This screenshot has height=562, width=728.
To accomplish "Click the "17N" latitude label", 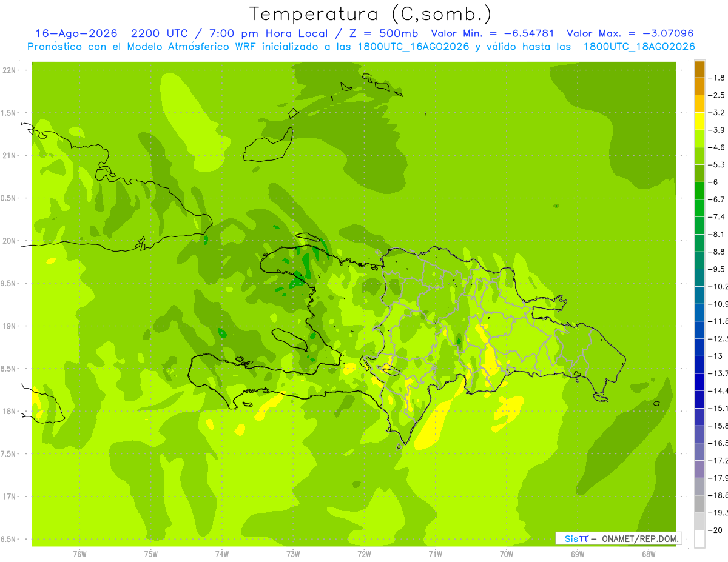I will [9, 497].
